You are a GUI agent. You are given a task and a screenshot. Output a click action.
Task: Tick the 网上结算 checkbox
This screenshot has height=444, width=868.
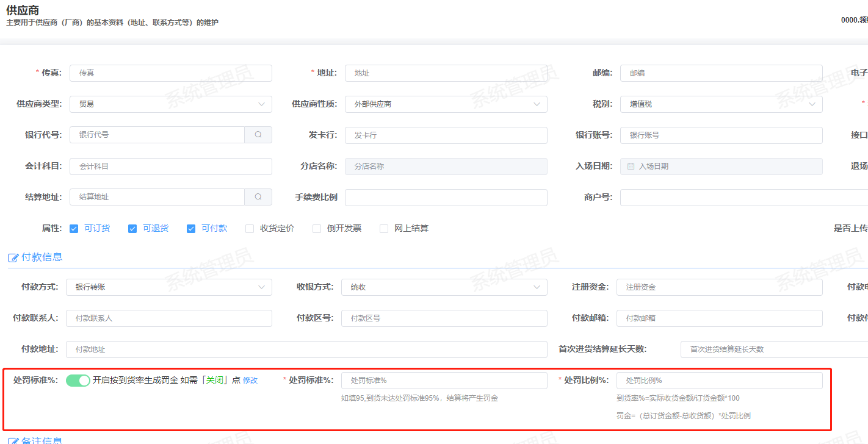(x=384, y=229)
